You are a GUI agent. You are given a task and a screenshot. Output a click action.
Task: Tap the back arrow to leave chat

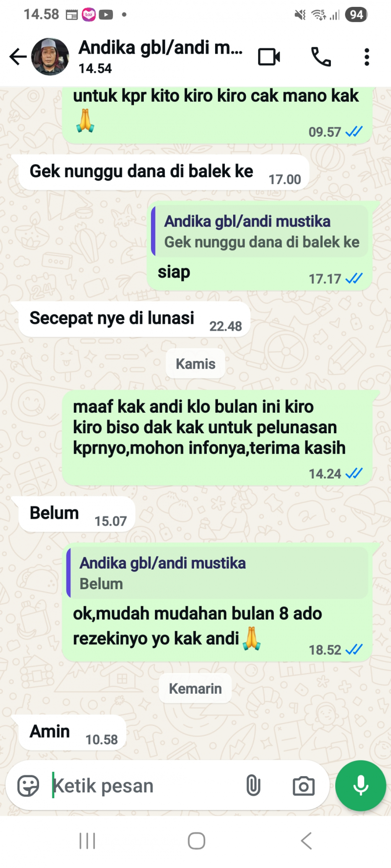pyautogui.click(x=18, y=57)
